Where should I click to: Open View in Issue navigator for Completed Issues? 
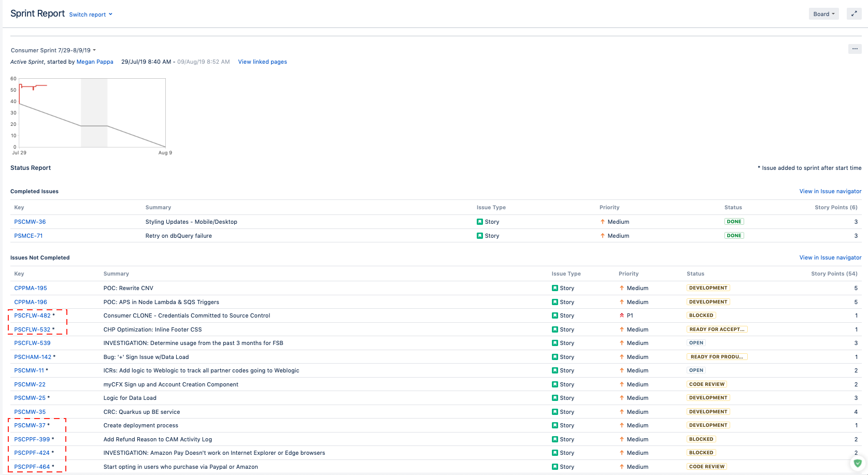point(830,191)
